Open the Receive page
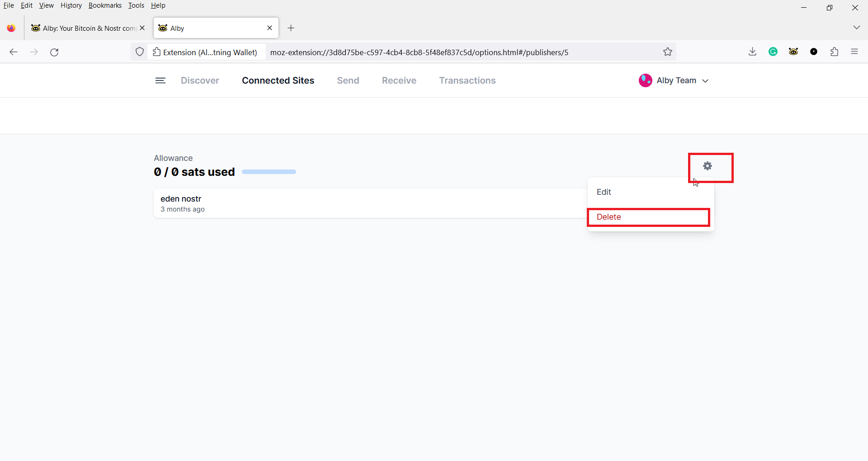Screen dimensions: 868x461 click(x=399, y=80)
